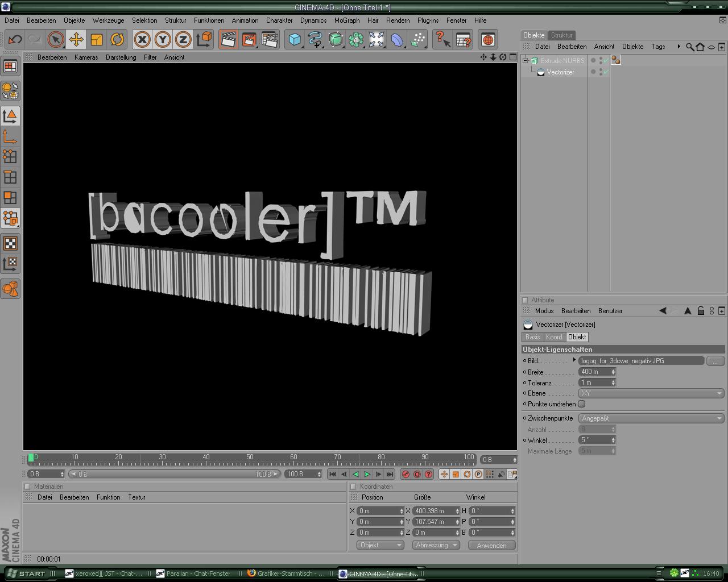
Task: Click the context help icon
Action: (x=442, y=39)
